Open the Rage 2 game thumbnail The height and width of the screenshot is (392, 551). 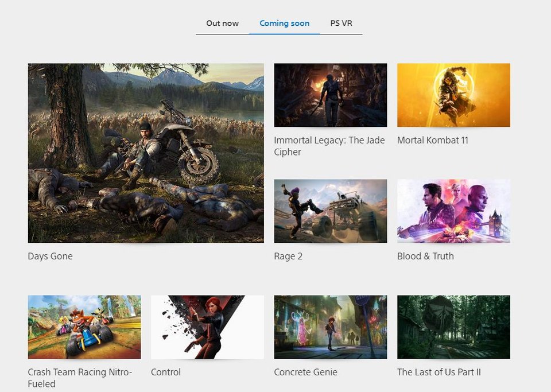pyautogui.click(x=330, y=211)
